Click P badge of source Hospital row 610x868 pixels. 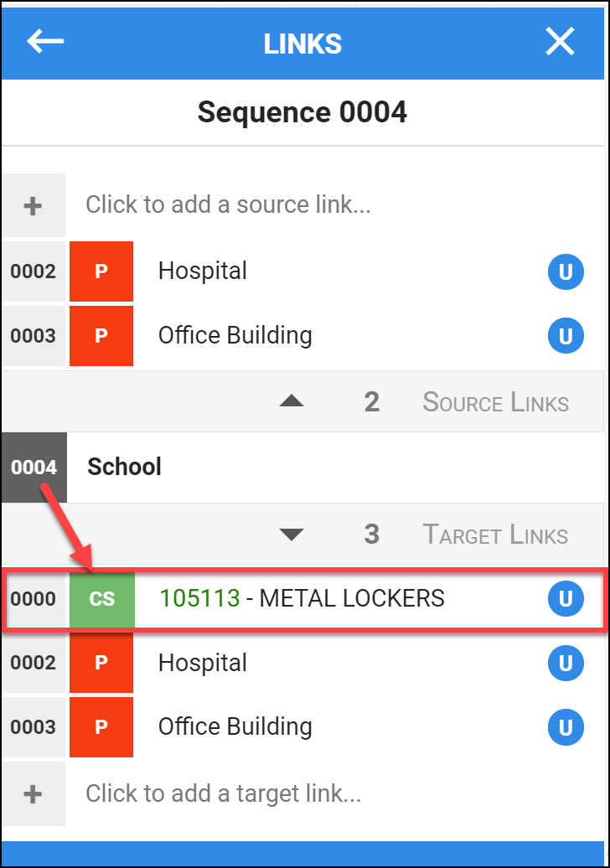(101, 271)
